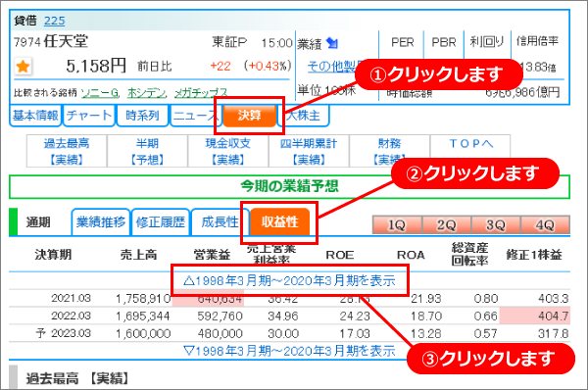588x390 pixels.
Task: Click the 3Q quarter button
Action: [x=496, y=224]
